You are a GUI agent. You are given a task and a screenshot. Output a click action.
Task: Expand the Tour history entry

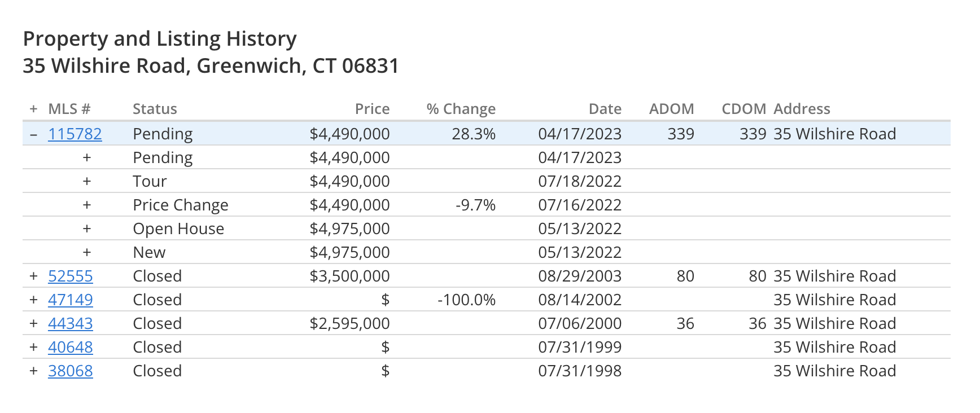click(x=87, y=182)
